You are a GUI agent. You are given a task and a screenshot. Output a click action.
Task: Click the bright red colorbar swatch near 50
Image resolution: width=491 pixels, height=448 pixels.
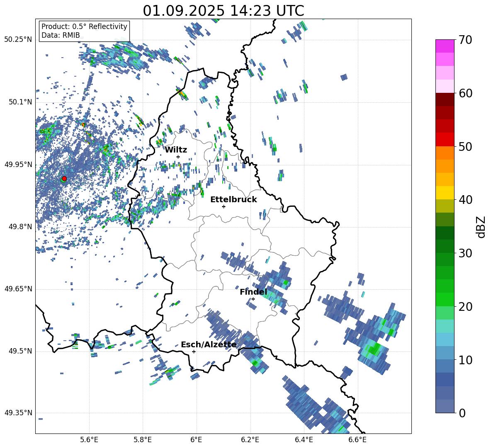pyautogui.click(x=445, y=140)
